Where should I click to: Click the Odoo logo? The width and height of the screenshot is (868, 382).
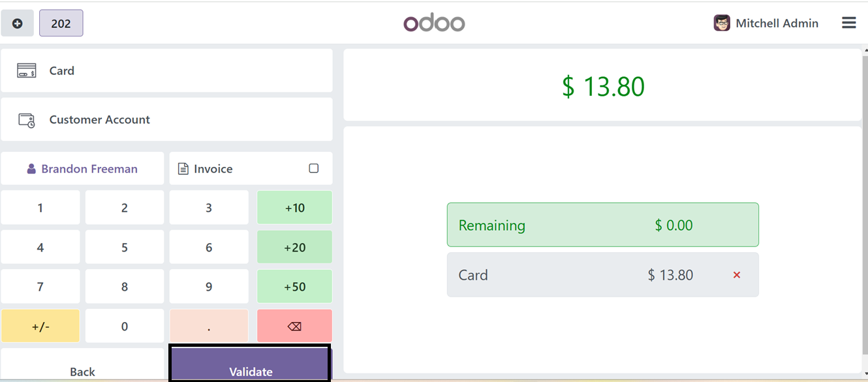pos(434,23)
